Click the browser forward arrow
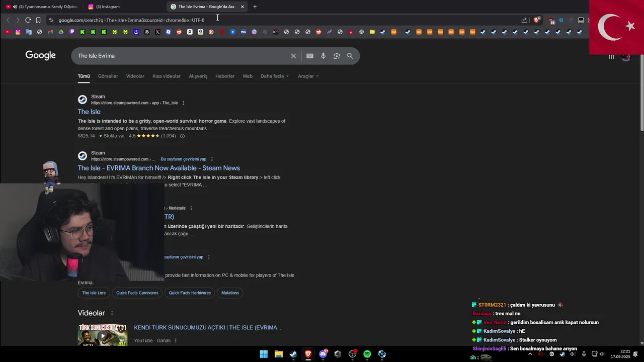644x362 pixels. [x=18, y=20]
